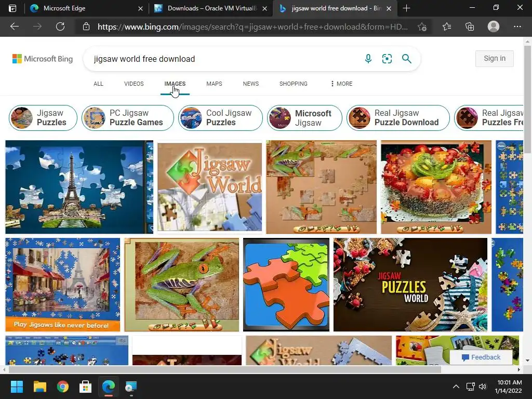This screenshot has width=532, height=399.
Task: Close the jigsaw world free download tab
Action: point(389,8)
